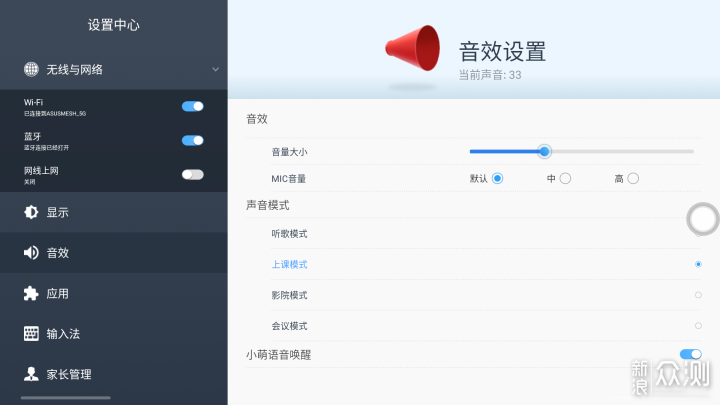Disable the 小萌语音唤醒 switch
Image resolution: width=720 pixels, height=405 pixels.
tap(691, 354)
